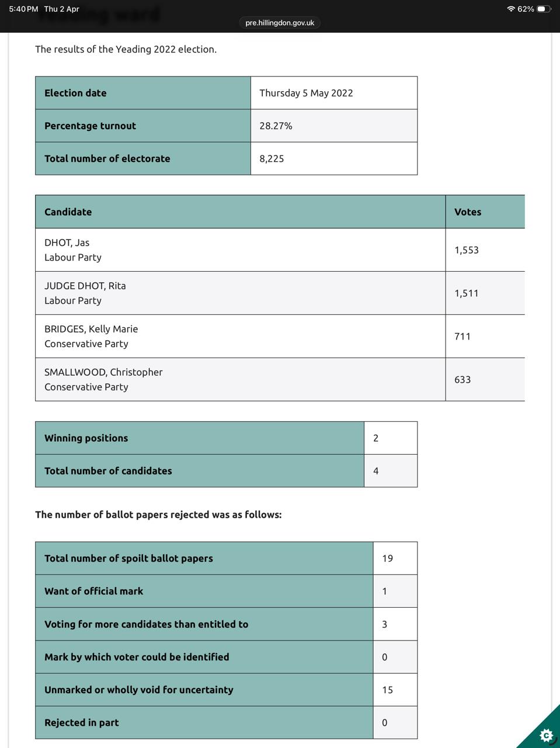Screen dimensions: 560x748
Task: Click the Yeading 2022 election results text
Action: [126, 49]
